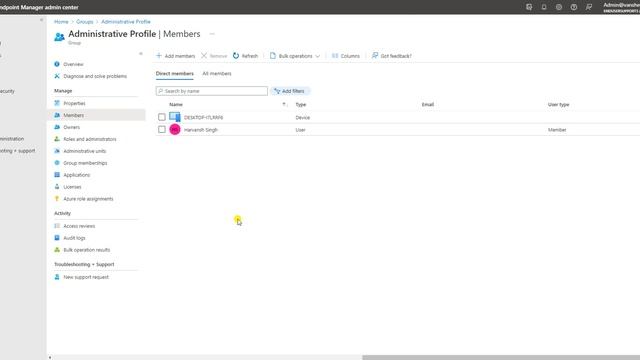Tick the checkbox for the DESKTOP device row
Screen dimensions: 640x360
pyautogui.click(x=162, y=117)
